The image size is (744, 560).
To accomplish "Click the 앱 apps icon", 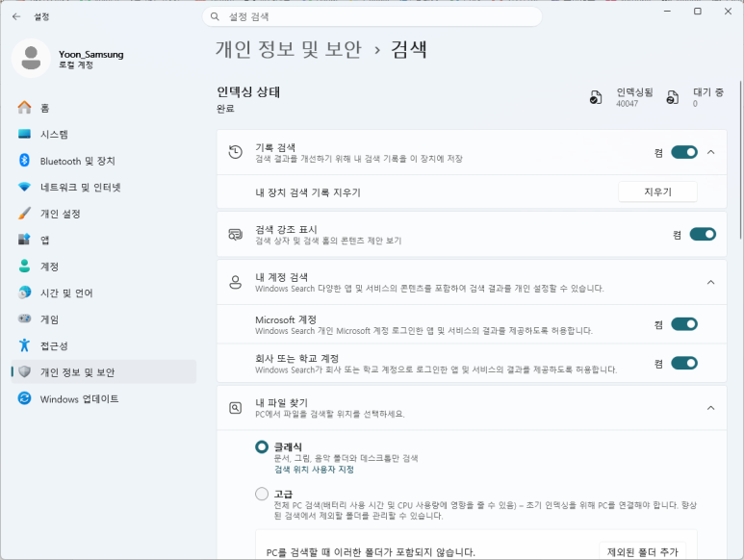I will 24,240.
